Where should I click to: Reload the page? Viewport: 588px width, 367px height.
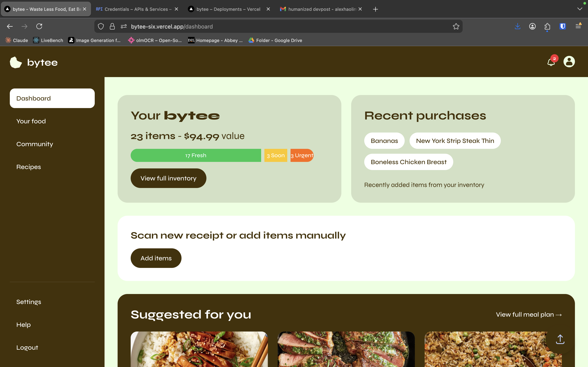pos(39,27)
